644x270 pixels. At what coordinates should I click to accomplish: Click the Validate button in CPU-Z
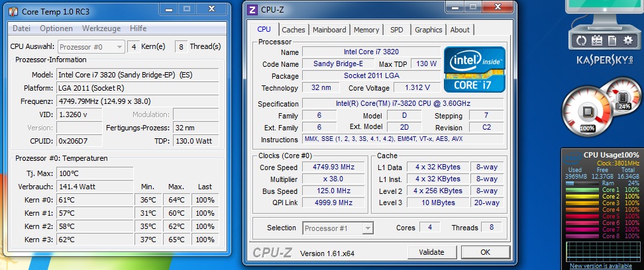click(432, 252)
